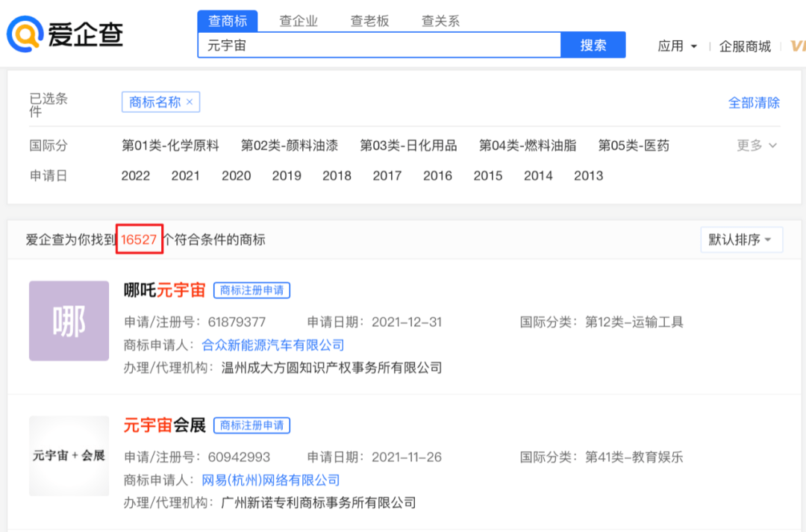Switch to the 查老板 tab
806x532 pixels.
[x=369, y=21]
